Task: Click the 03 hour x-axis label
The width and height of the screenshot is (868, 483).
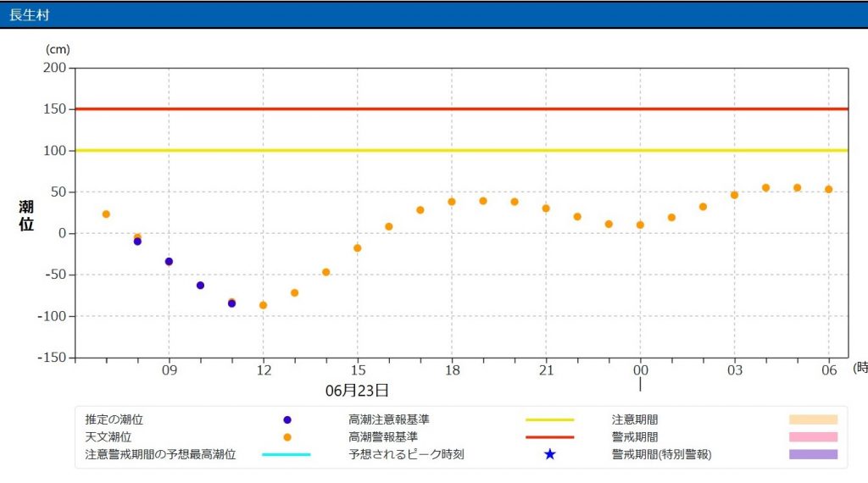Action: (735, 370)
